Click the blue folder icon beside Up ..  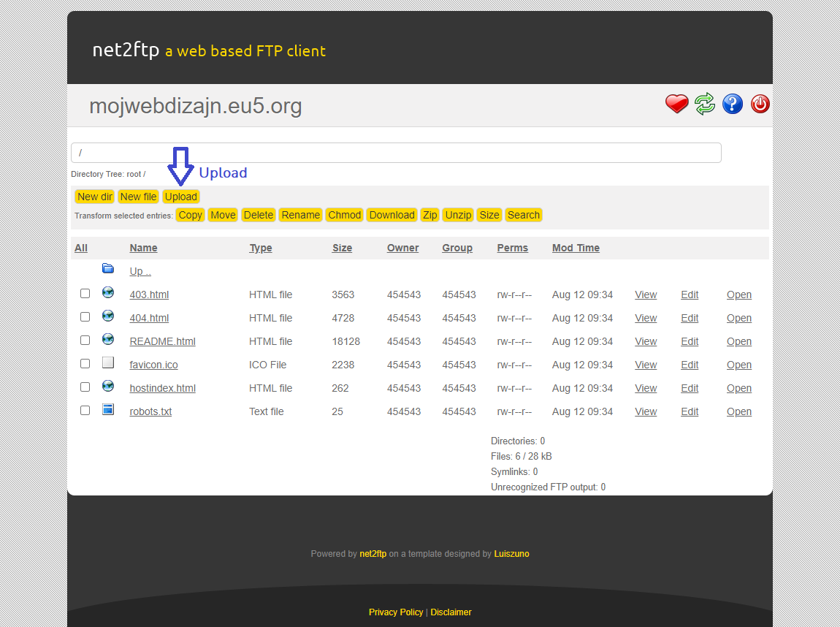pos(108,268)
